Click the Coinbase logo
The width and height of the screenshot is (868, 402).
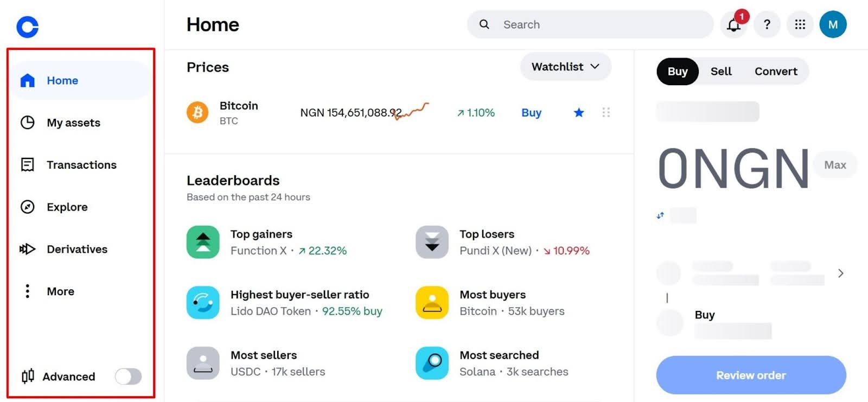point(26,25)
